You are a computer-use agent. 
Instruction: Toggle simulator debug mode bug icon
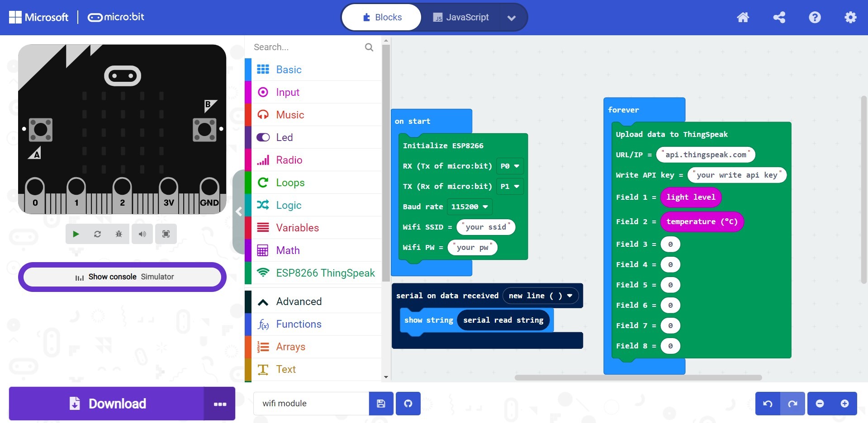click(x=119, y=234)
